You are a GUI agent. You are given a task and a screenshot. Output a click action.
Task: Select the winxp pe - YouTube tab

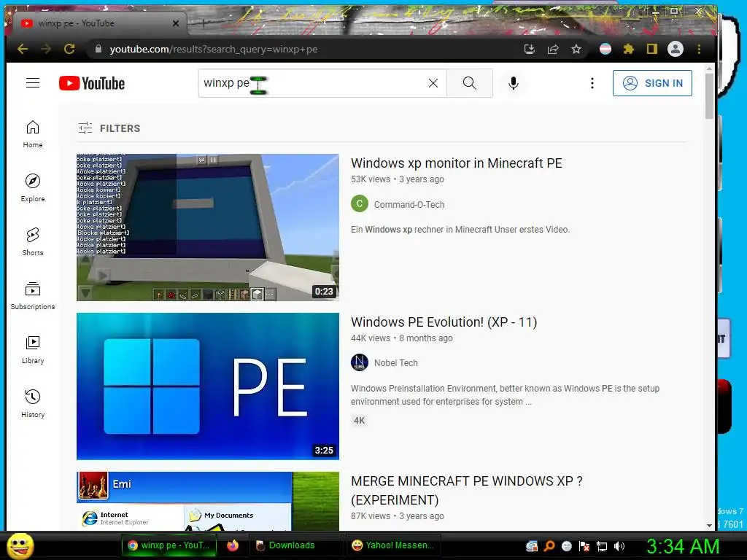tap(98, 23)
